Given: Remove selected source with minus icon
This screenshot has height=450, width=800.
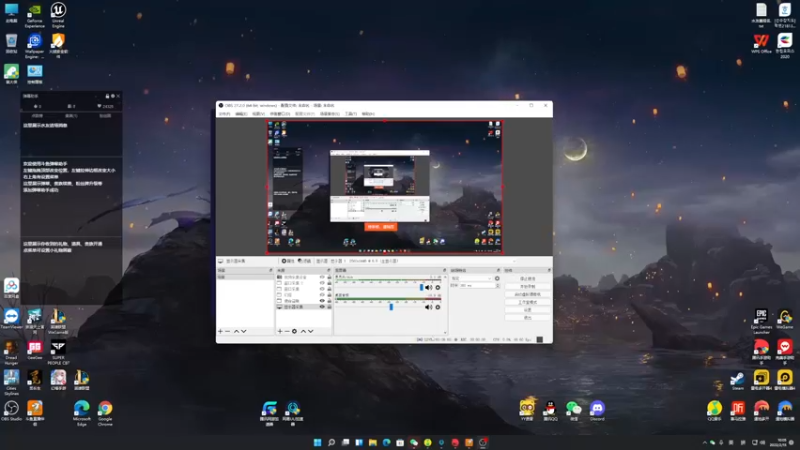Looking at the screenshot, I should coord(287,331).
